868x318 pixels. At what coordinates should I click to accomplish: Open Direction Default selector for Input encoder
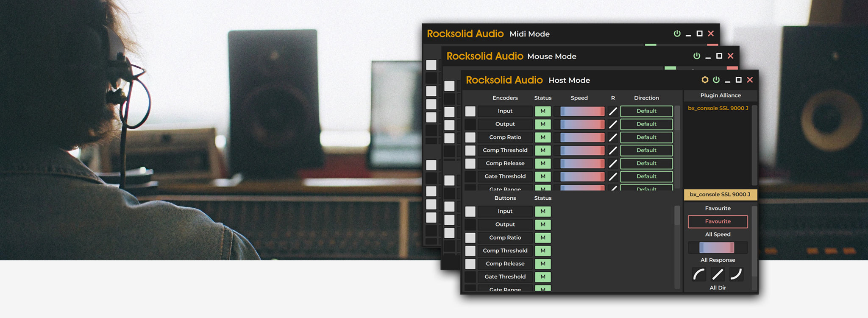pos(646,111)
